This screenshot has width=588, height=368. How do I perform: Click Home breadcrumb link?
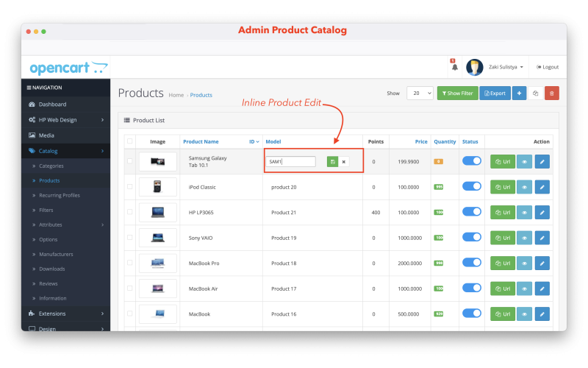click(x=176, y=96)
